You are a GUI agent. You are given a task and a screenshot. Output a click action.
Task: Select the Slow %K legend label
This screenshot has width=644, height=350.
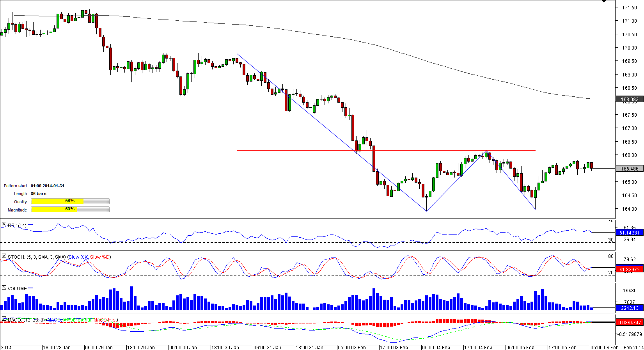click(x=78, y=257)
